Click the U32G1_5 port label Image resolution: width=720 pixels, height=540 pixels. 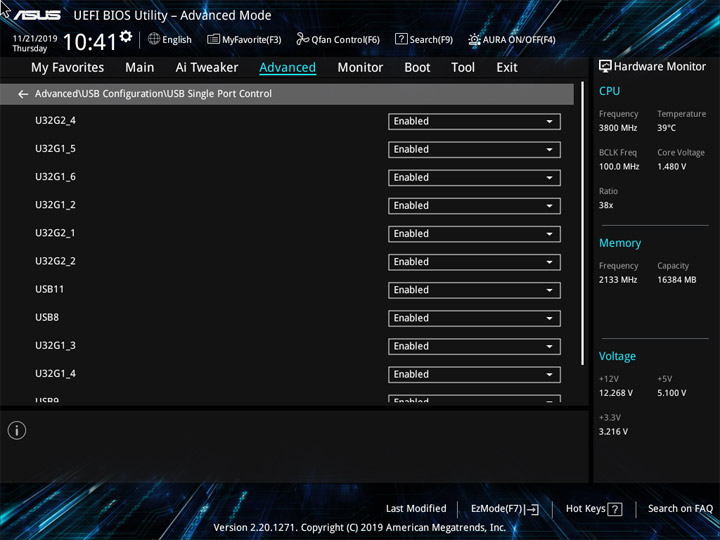coord(55,149)
